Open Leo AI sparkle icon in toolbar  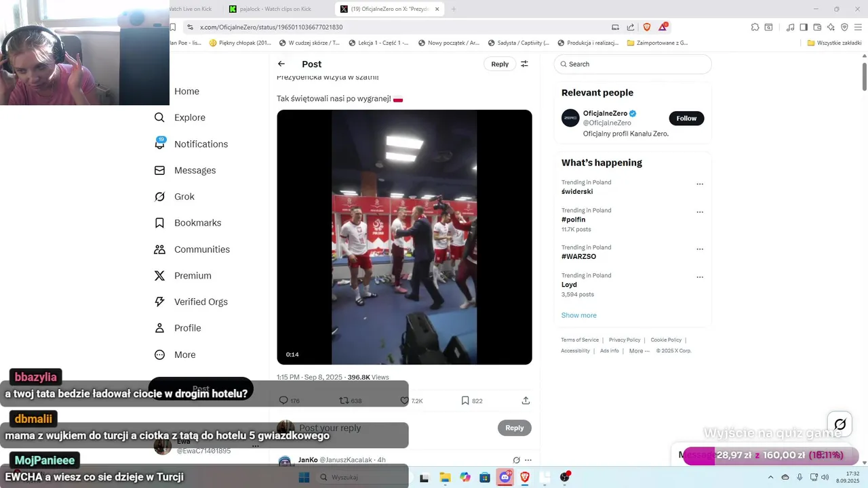click(x=831, y=27)
